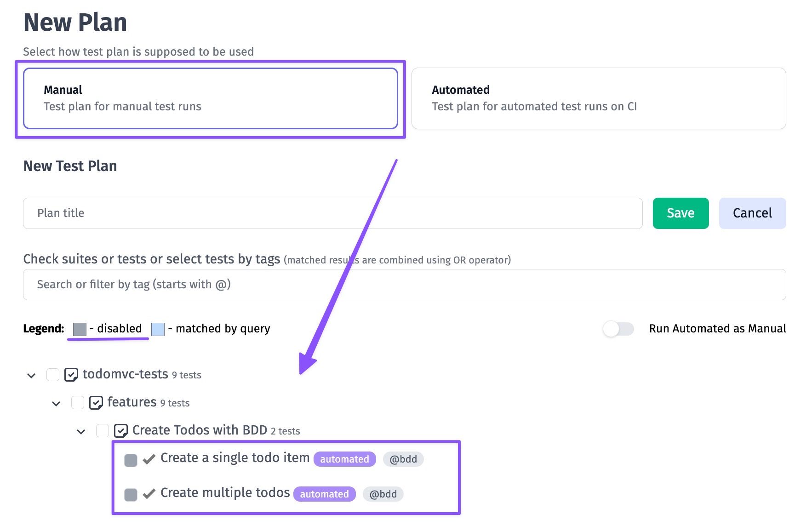
Task: Click the todomvc-tests suite icon
Action: [71, 375]
